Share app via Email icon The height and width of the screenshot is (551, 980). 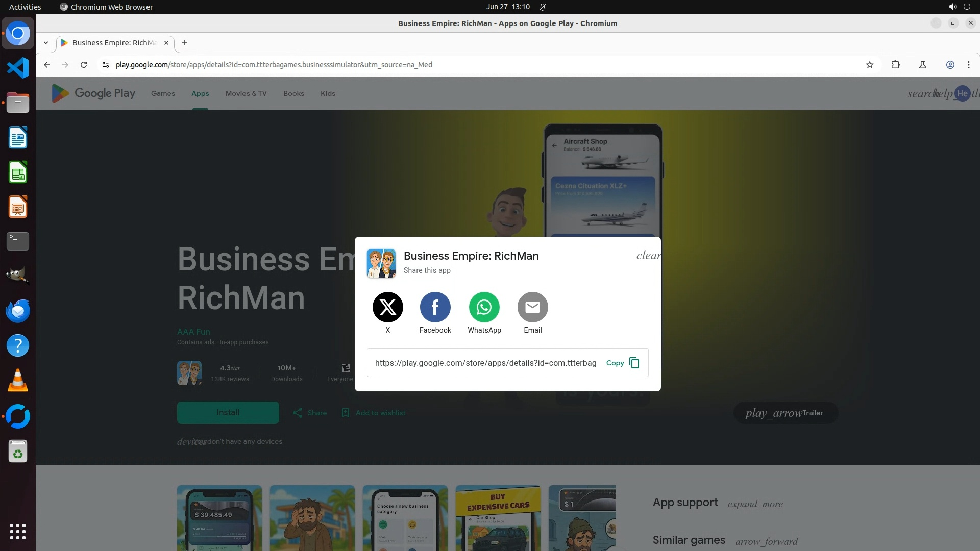tap(532, 307)
